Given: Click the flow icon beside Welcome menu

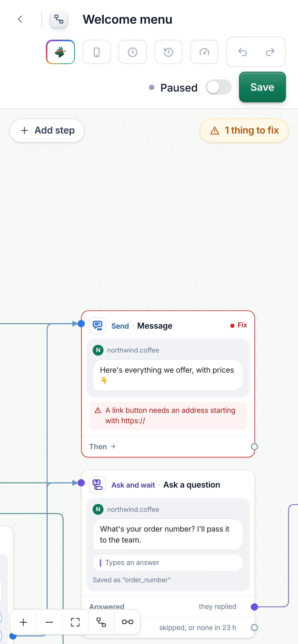Looking at the screenshot, I should pos(59,19).
